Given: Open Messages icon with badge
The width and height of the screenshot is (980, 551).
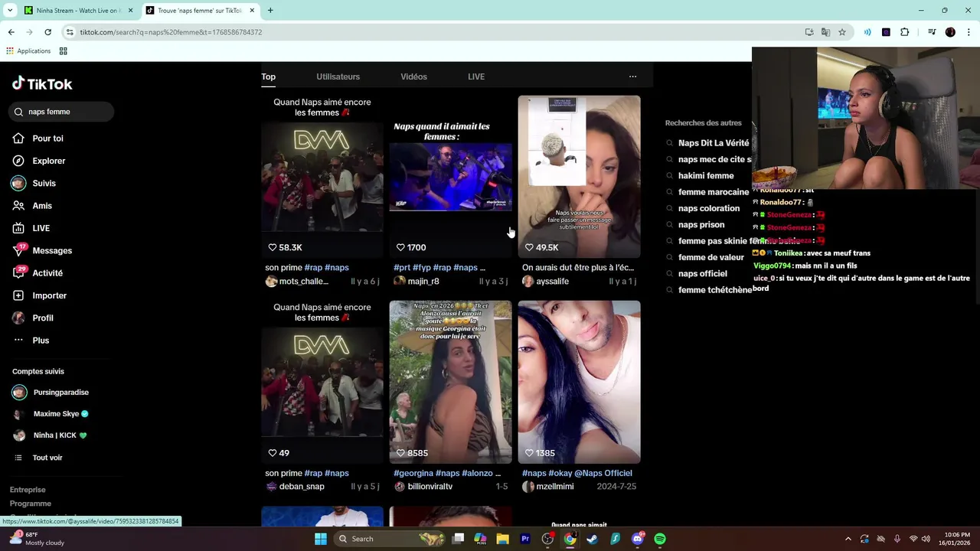Looking at the screenshot, I should pos(18,250).
